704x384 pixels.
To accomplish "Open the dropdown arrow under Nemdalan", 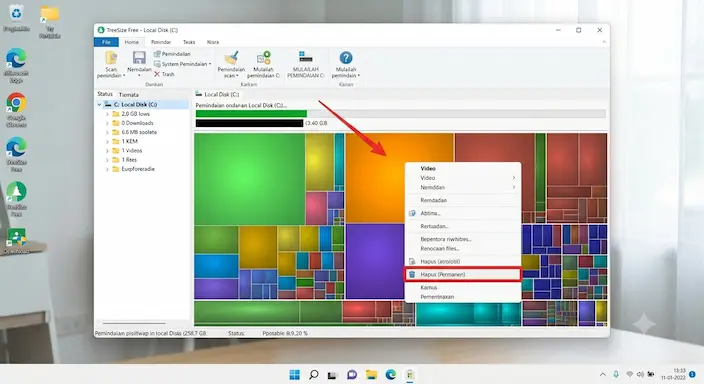I will 139,75.
